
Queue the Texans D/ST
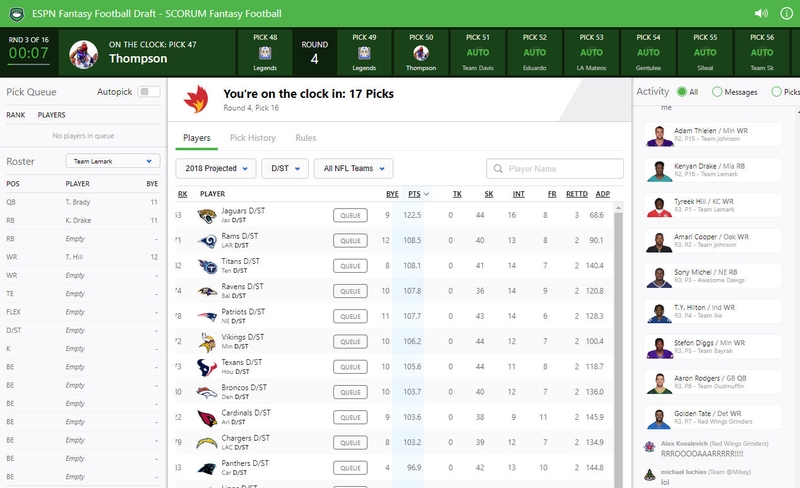(x=351, y=367)
